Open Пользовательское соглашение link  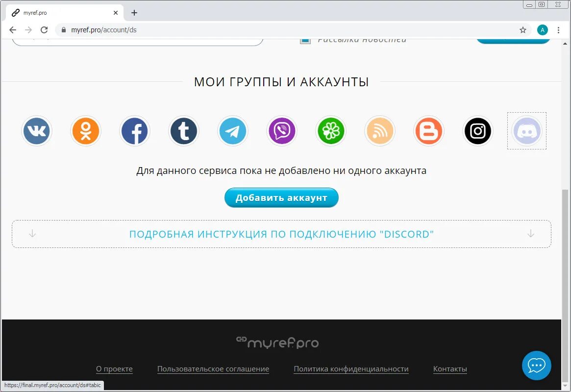point(213,368)
